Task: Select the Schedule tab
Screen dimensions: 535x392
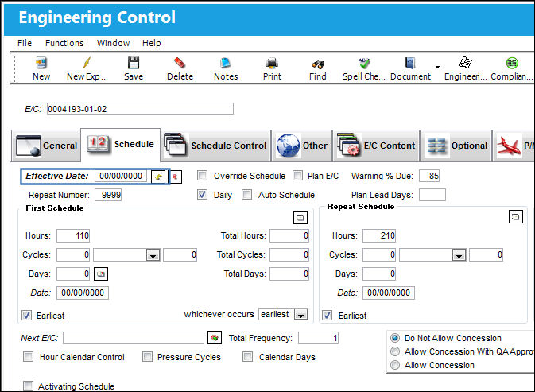Action: 121,144
